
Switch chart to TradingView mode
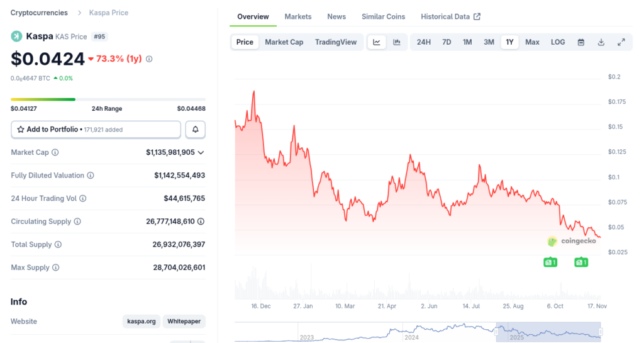[x=336, y=42]
